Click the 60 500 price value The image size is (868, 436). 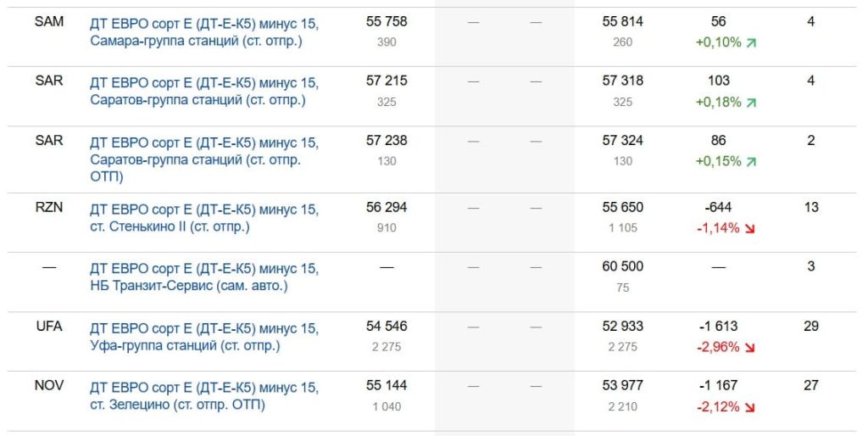coord(623,266)
